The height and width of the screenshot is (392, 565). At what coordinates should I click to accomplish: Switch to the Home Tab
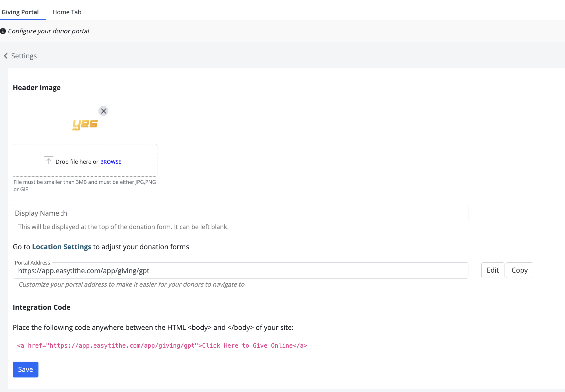pyautogui.click(x=67, y=12)
